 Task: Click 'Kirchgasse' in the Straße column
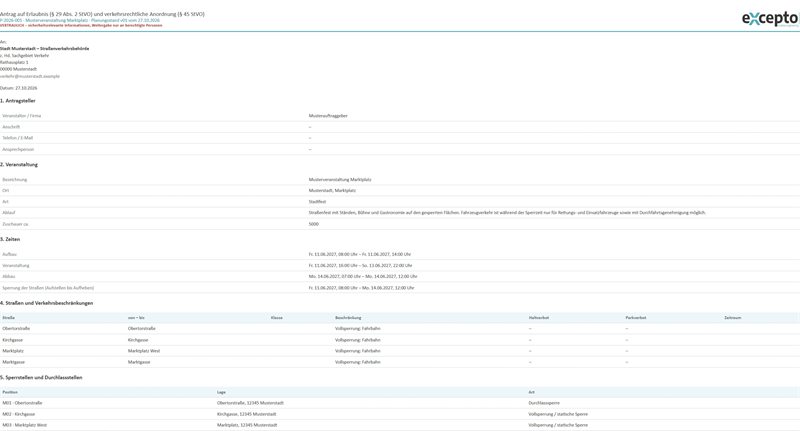tap(12, 340)
